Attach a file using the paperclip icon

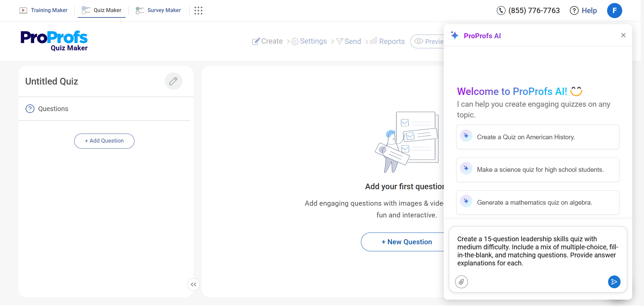click(x=462, y=282)
